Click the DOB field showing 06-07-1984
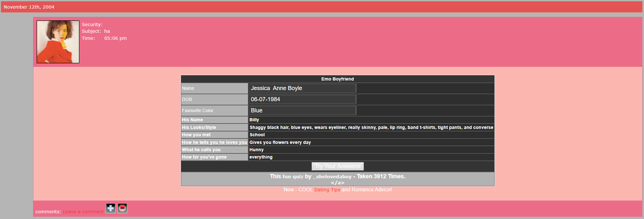This screenshot has height=219, width=644. (x=303, y=99)
